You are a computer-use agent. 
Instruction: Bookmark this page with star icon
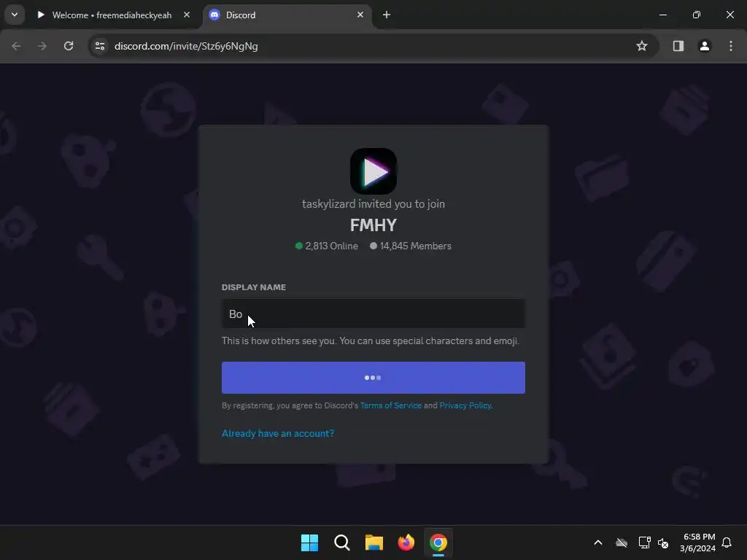tap(642, 46)
